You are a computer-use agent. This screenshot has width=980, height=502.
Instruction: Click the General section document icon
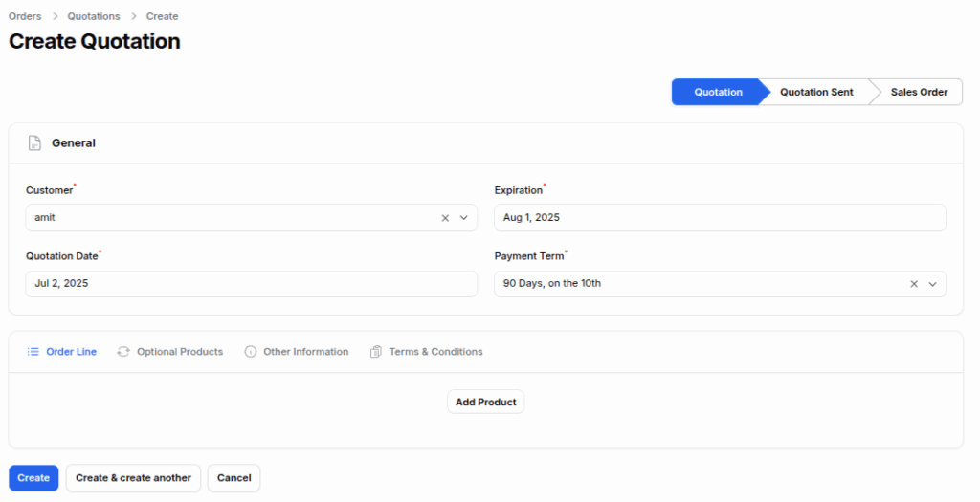coord(35,143)
